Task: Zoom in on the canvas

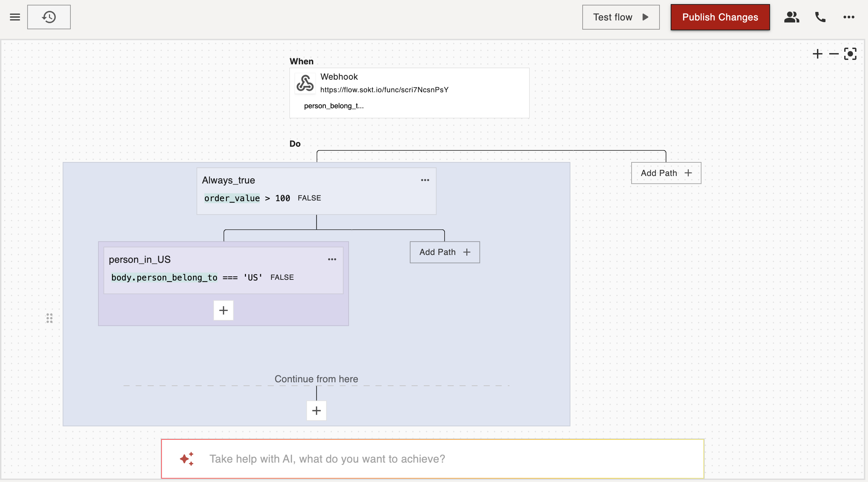Action: [x=817, y=54]
